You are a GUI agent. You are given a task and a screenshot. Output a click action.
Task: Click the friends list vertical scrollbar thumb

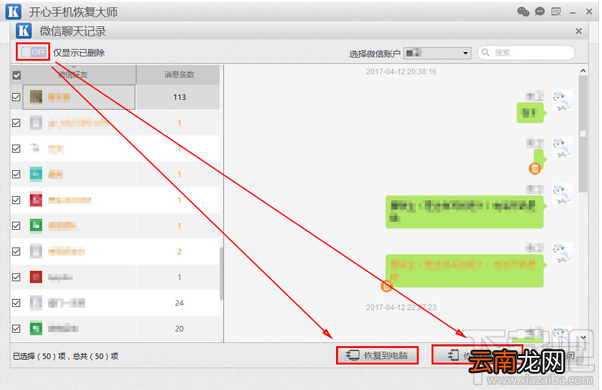(221, 273)
